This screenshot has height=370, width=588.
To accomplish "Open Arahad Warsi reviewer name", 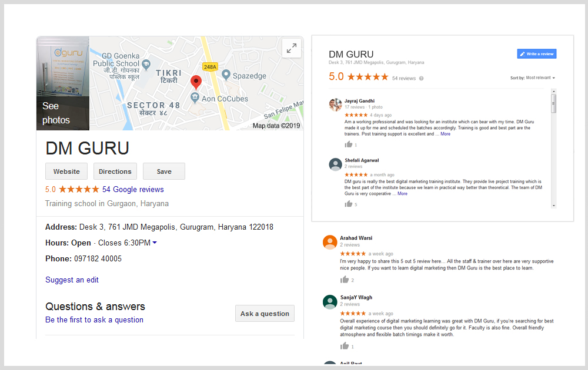I will tap(356, 238).
